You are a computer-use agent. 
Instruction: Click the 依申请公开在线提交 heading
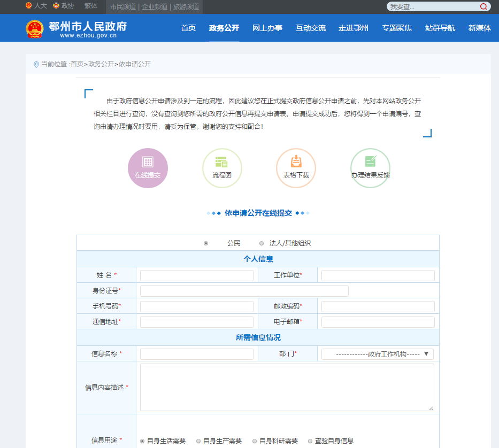click(x=258, y=213)
